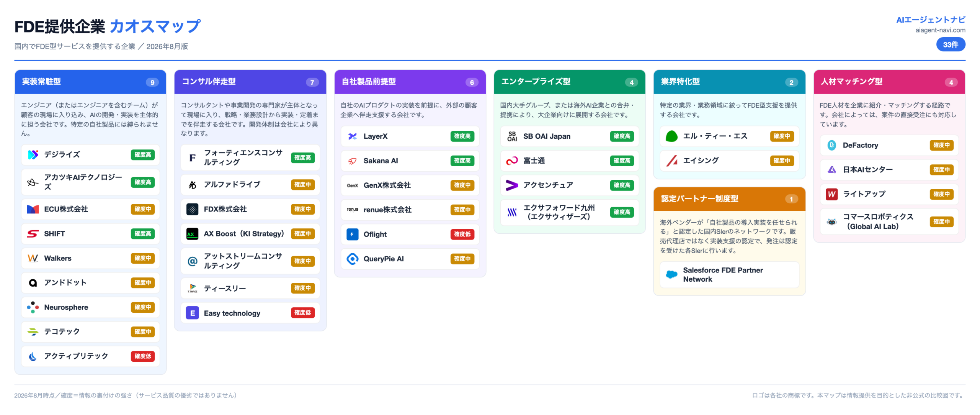The image size is (980, 415).
Task: Click the エル・ティー・エス green logo
Action: pyautogui.click(x=672, y=136)
